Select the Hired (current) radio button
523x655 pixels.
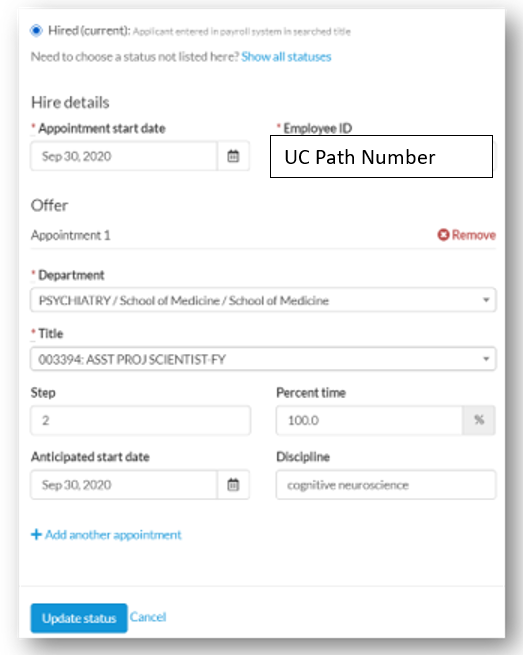click(36, 30)
